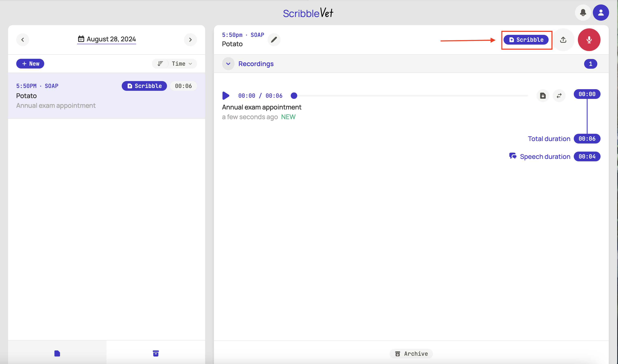Open the Potato SOAP appointment in the list

[x=107, y=96]
